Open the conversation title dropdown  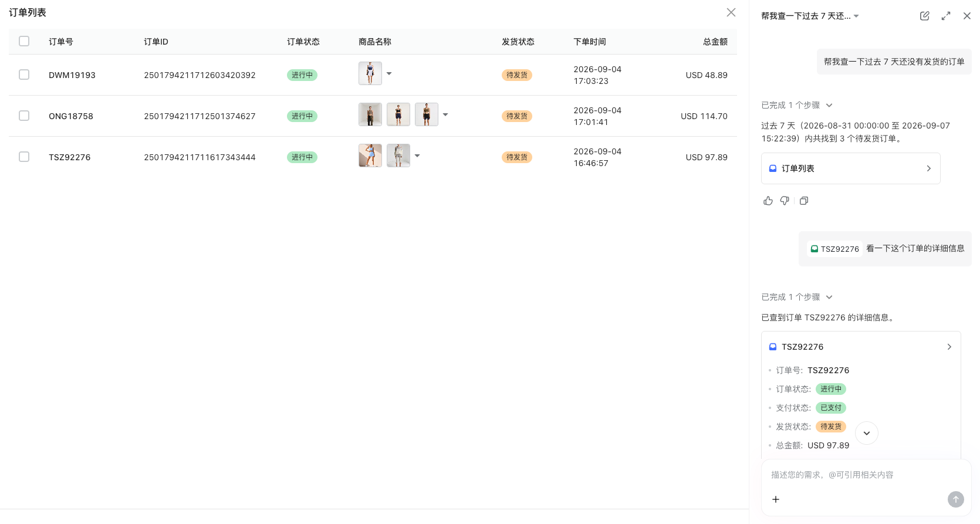click(856, 16)
